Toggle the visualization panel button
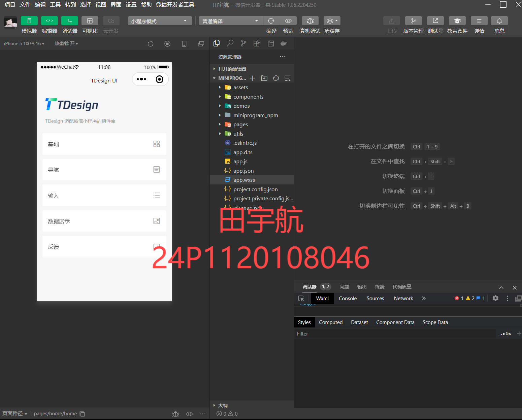This screenshot has width=522, height=420. point(90,21)
